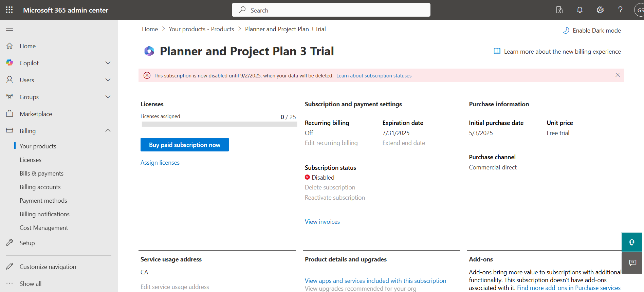Go to Home breadcrumb link
Image resolution: width=644 pixels, height=292 pixels.
[x=150, y=29]
